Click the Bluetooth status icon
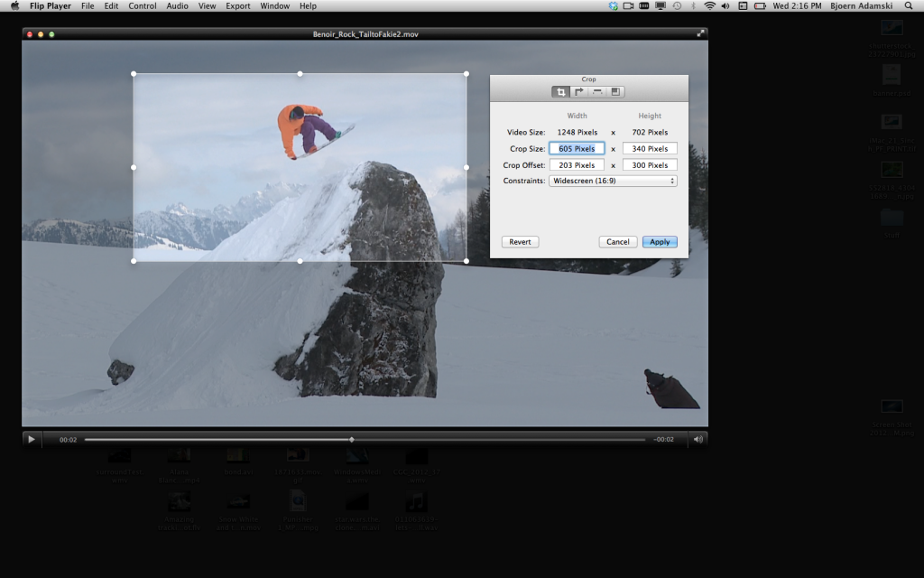 [x=695, y=5]
